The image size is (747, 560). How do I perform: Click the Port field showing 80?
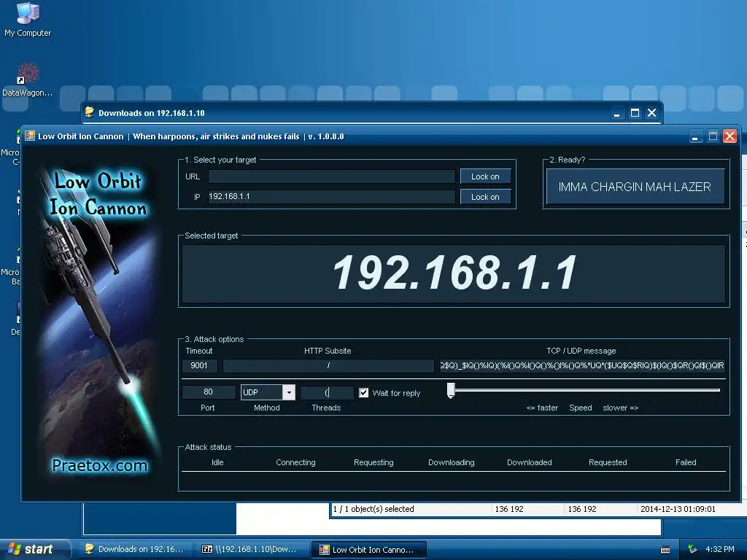[209, 392]
